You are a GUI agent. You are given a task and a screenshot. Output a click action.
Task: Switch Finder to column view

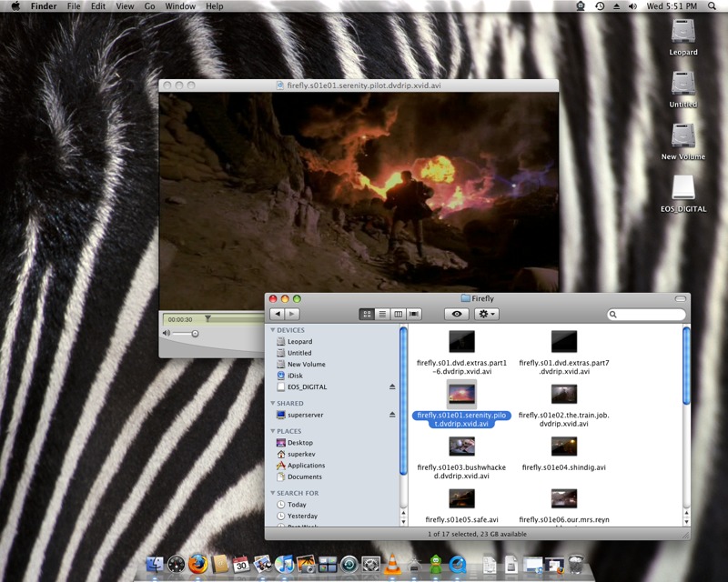coord(398,314)
